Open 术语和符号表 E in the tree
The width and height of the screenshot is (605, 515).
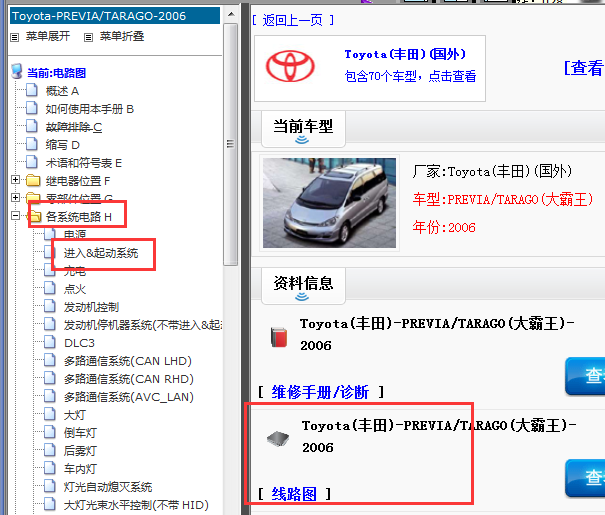[84, 163]
